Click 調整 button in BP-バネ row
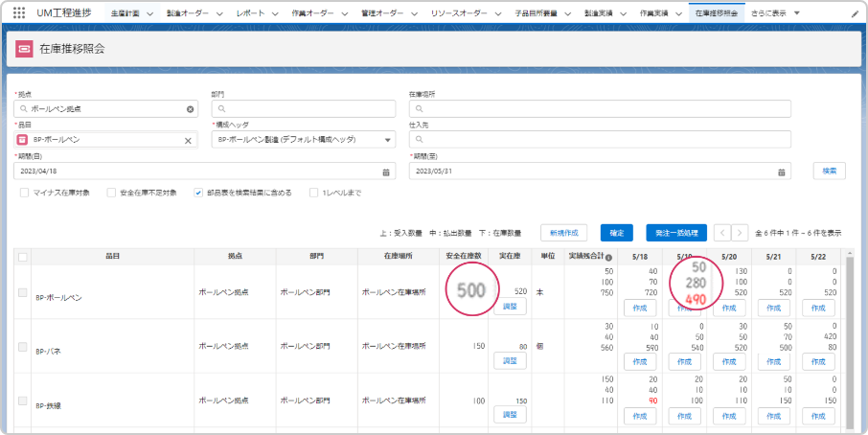 pos(510,360)
